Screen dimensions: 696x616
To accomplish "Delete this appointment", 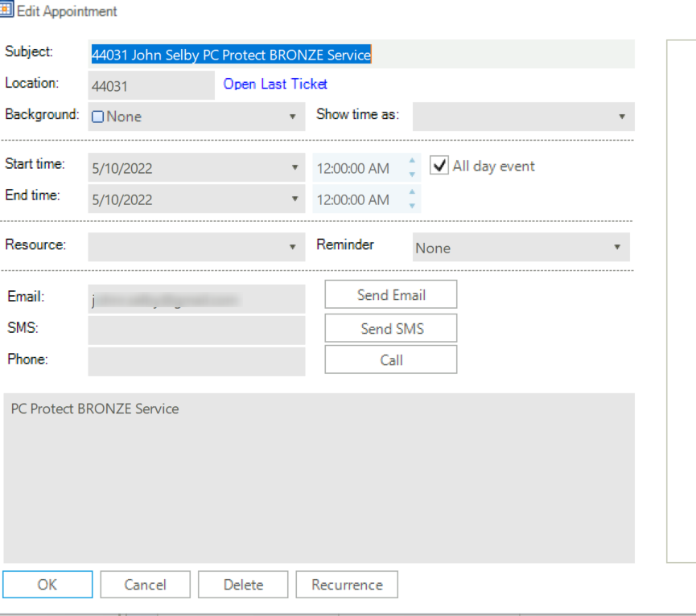I will (x=243, y=585).
